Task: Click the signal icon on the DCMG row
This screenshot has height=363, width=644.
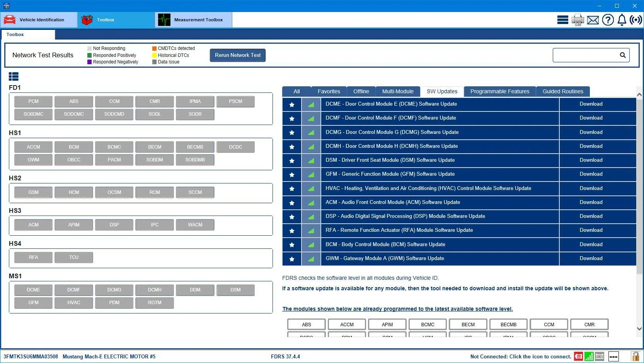Action: pos(311,132)
